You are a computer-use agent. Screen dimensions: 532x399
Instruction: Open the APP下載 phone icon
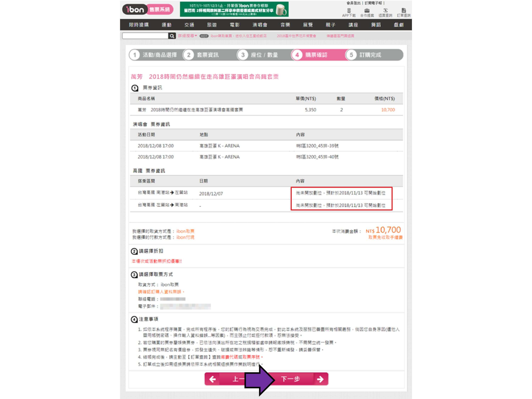[x=349, y=11]
